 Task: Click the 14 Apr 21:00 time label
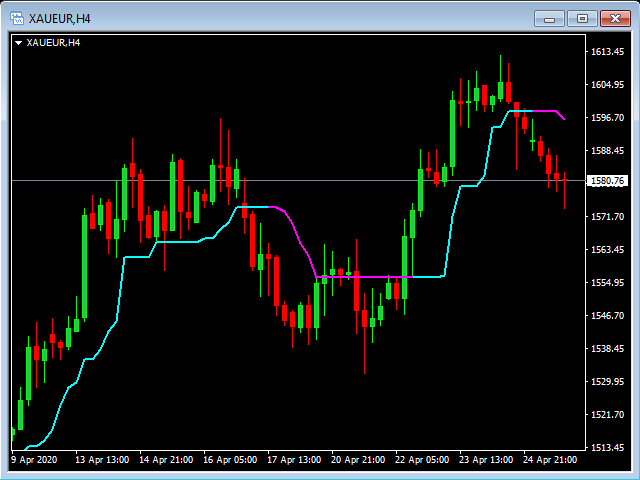[x=166, y=460]
